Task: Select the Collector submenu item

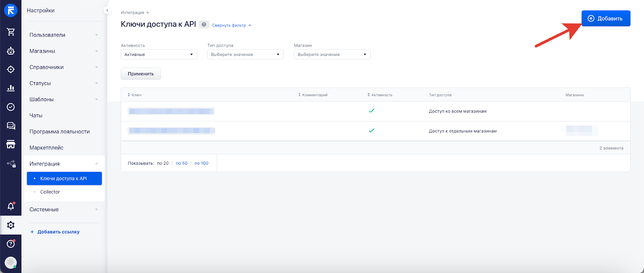Action: click(50, 192)
